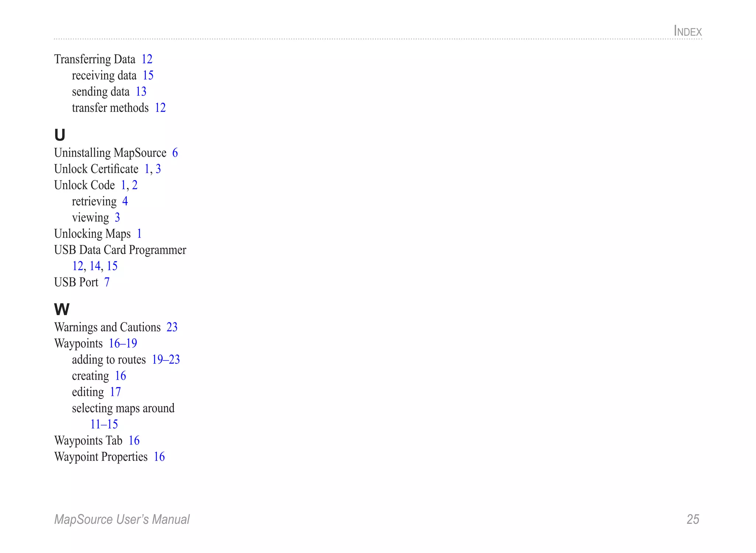Screen dimensions: 756x553
Task: Follow page 4 link for retrieving
Action: (125, 201)
